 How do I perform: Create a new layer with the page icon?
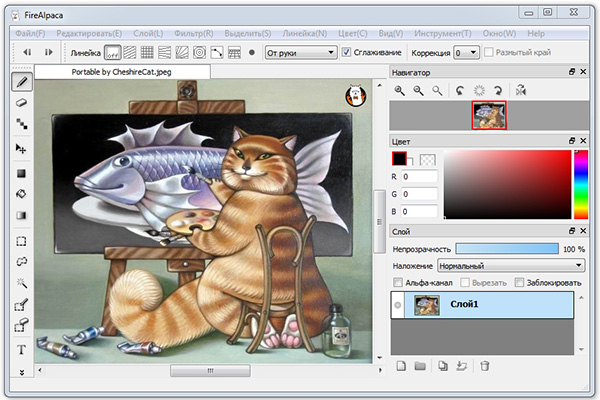399,367
